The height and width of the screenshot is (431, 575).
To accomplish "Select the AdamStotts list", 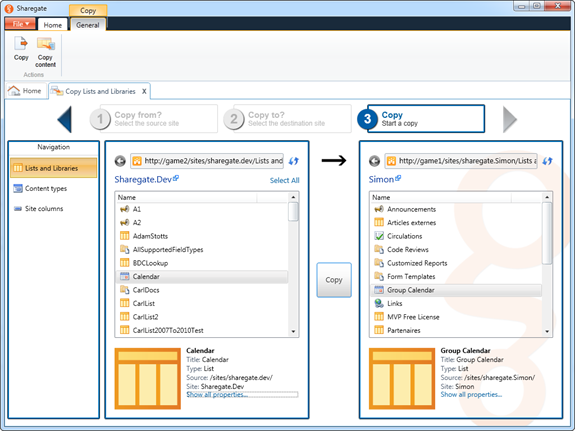I will tap(202, 236).
